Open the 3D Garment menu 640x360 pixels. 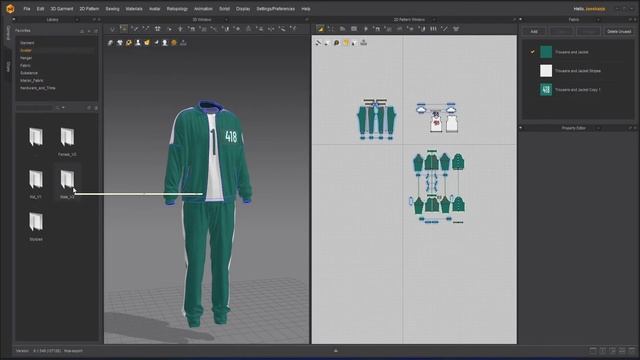click(x=62, y=9)
